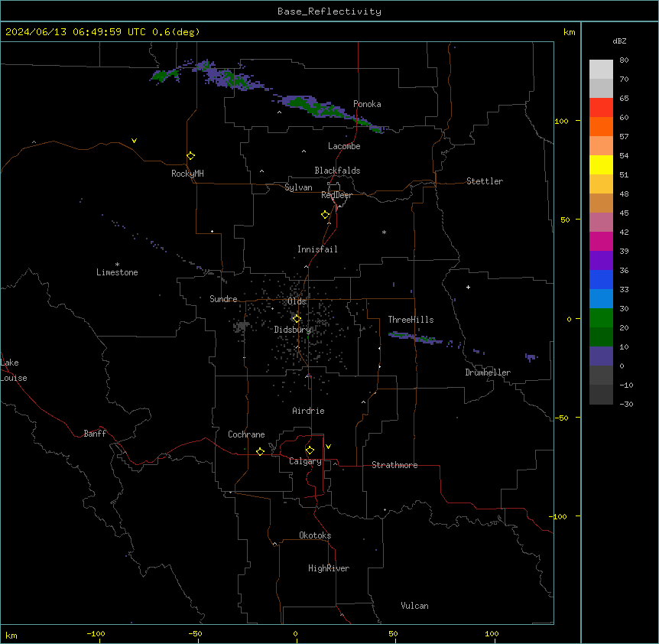The width and height of the screenshot is (659, 644).
Task: Pick the bright yellow 54-51 dBZ swatch
Action: [x=601, y=164]
